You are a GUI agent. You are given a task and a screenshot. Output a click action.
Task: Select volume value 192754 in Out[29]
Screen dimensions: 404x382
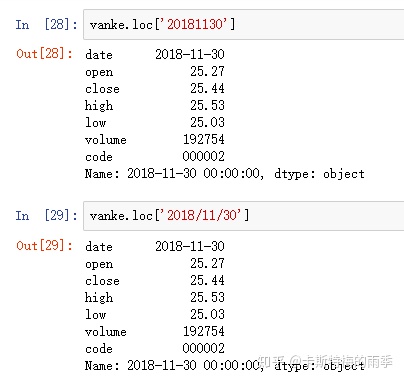204,331
